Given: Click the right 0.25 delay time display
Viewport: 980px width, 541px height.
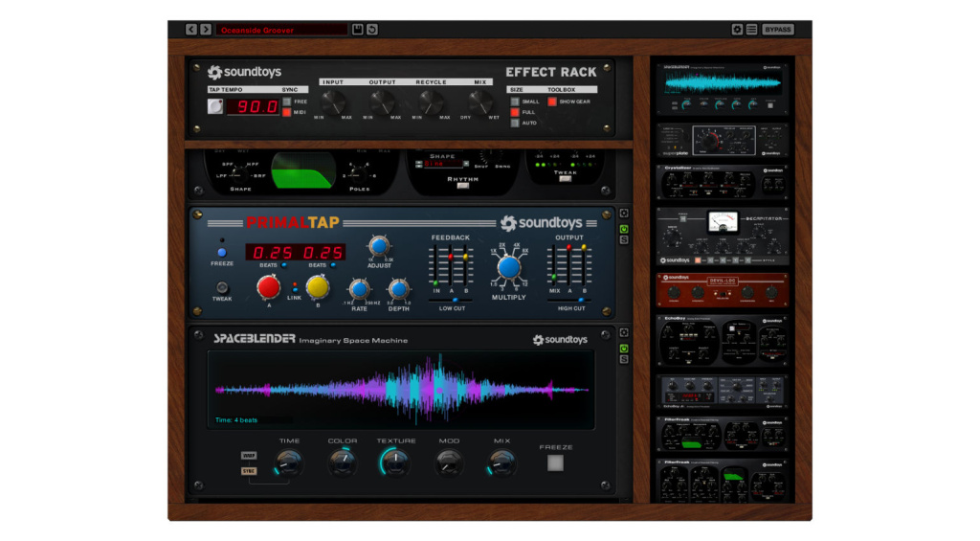Looking at the screenshot, I should pos(323,252).
